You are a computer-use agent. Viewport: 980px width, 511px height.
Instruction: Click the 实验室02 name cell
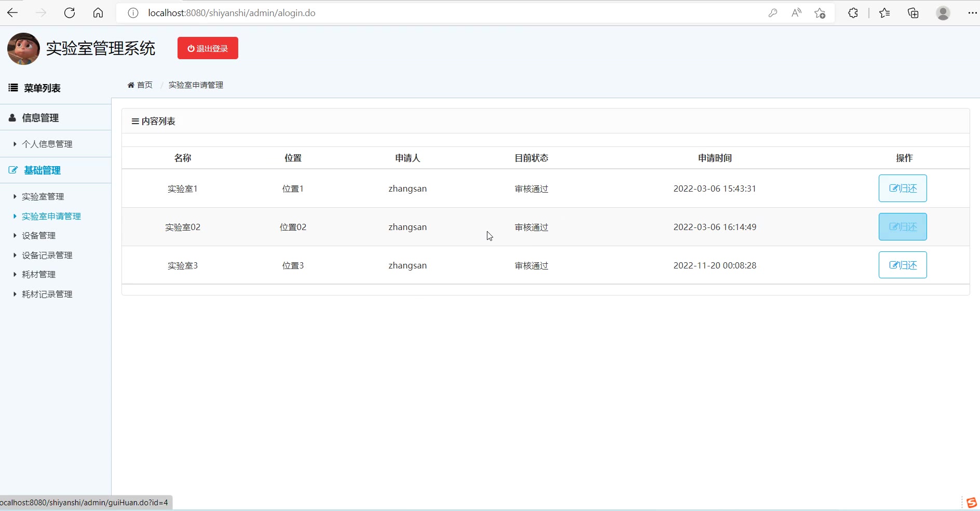(183, 227)
